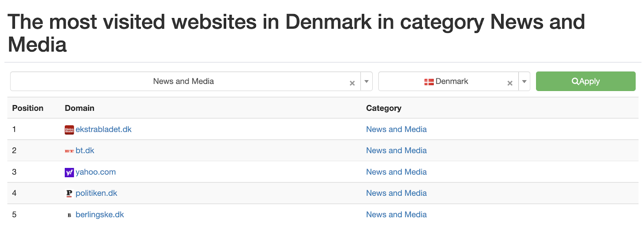Viewport: 644px width, 232px height.
Task: Open the politiken.dk link
Action: 97,193
